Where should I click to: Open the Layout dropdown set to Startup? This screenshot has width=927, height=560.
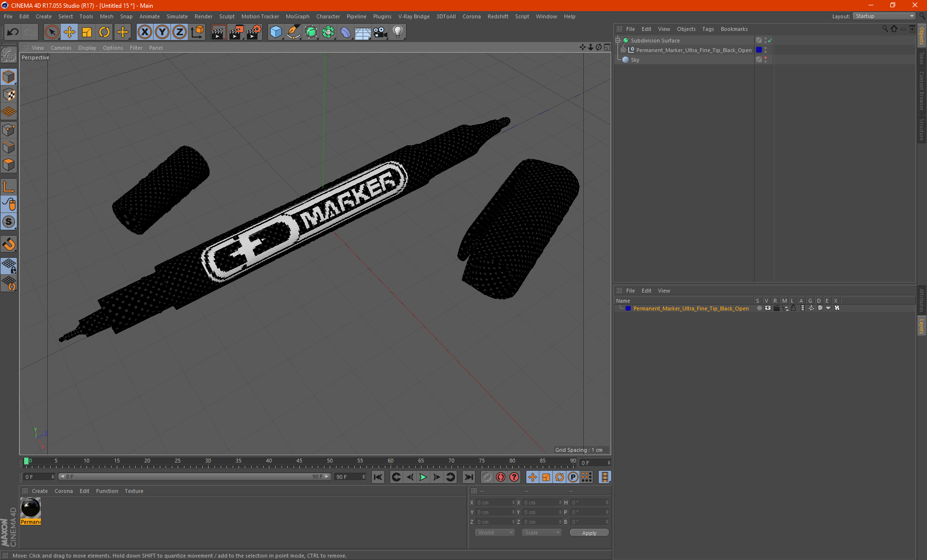(x=884, y=16)
